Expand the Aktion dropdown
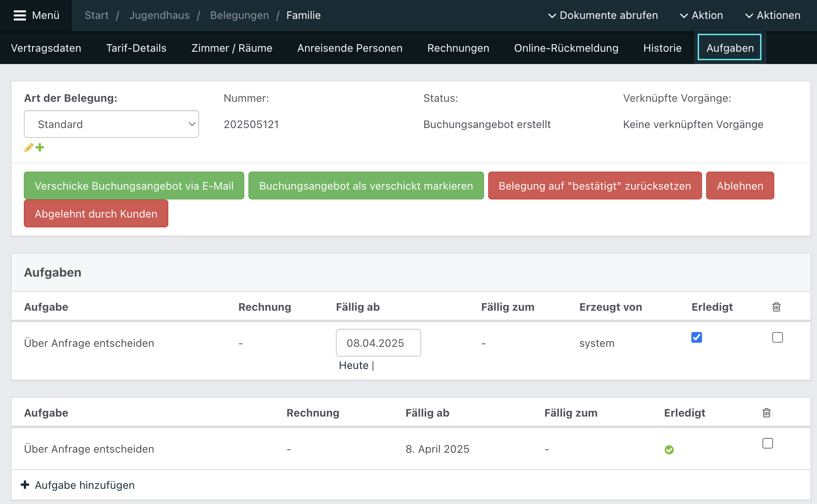The image size is (817, 504). tap(702, 15)
